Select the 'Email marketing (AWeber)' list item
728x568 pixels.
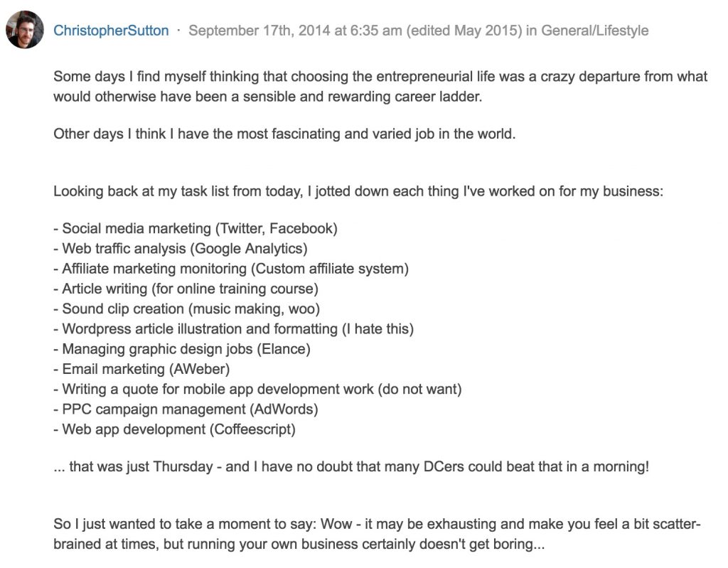click(141, 369)
